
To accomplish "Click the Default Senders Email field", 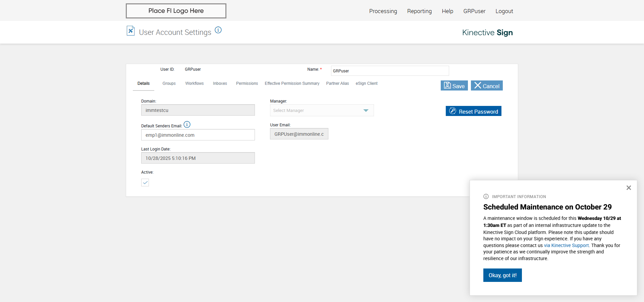I will [x=198, y=135].
